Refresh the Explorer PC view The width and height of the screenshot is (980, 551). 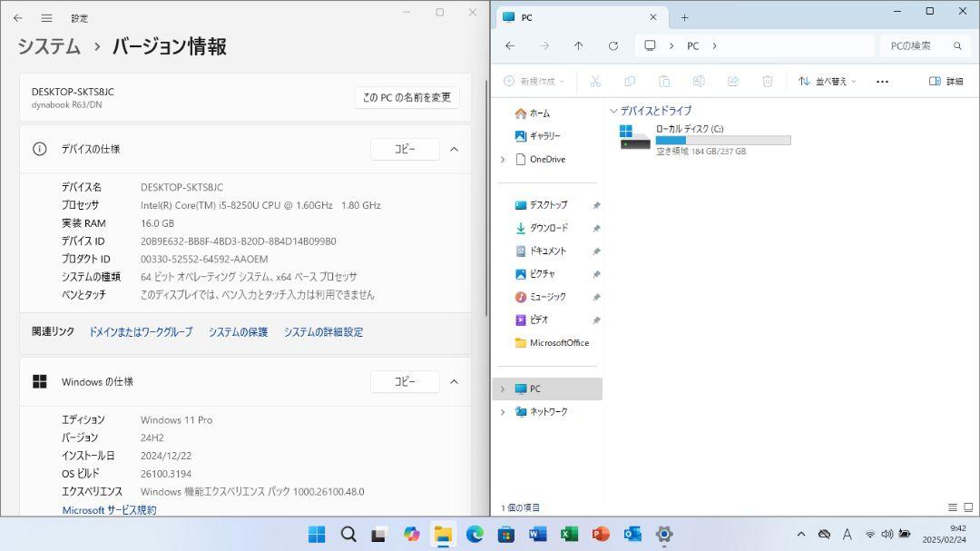613,45
